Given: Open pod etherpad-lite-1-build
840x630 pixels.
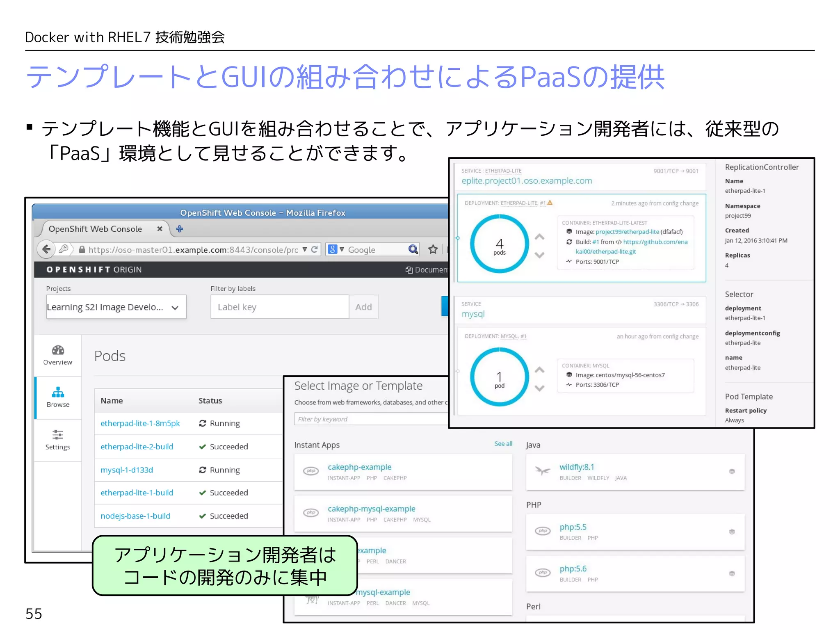Looking at the screenshot, I should pyautogui.click(x=137, y=493).
